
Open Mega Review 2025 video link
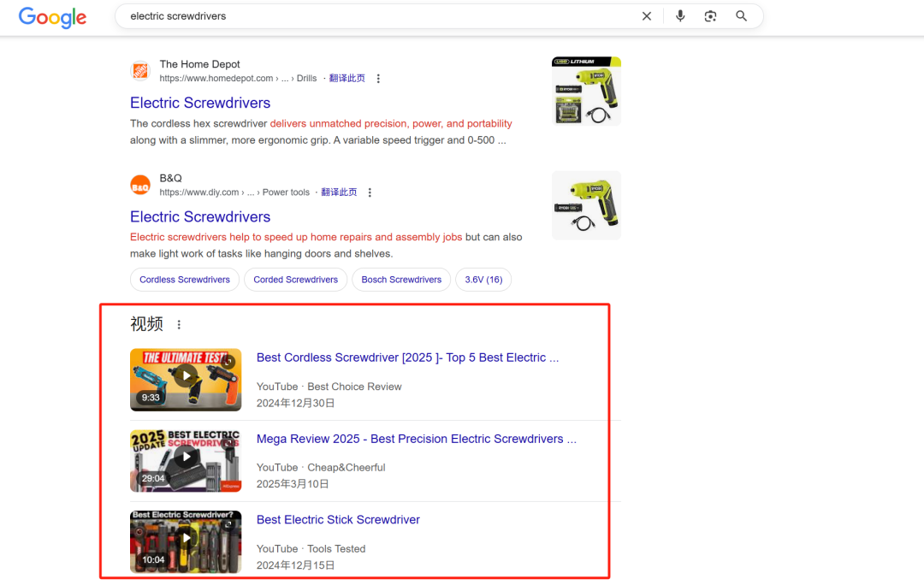click(417, 439)
